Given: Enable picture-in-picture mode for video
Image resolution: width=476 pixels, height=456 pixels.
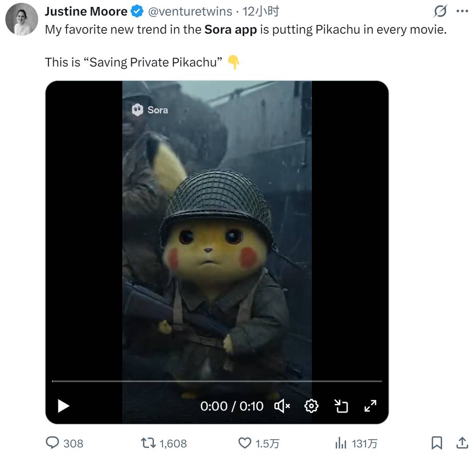Looking at the screenshot, I should (x=341, y=406).
